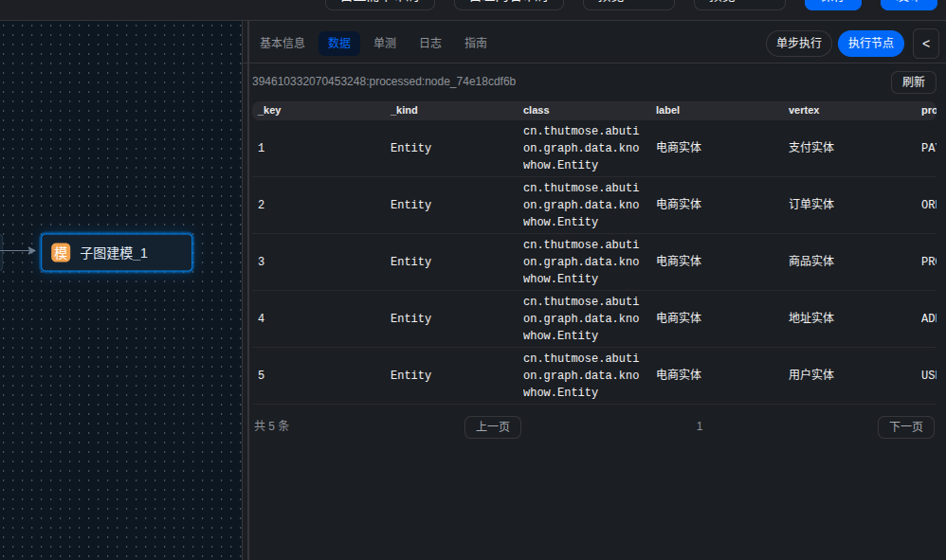Select the 子图建模_1 node
Screen dimensions: 946x560
[x=116, y=253]
